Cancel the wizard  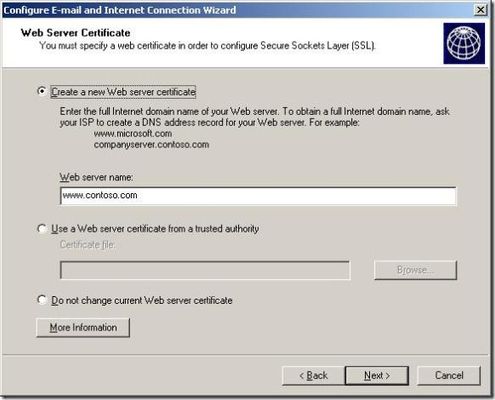[449, 376]
